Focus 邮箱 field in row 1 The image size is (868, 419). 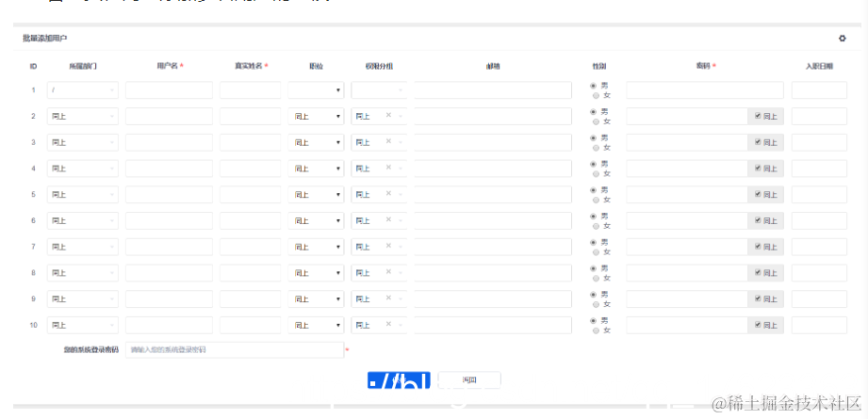tap(493, 90)
